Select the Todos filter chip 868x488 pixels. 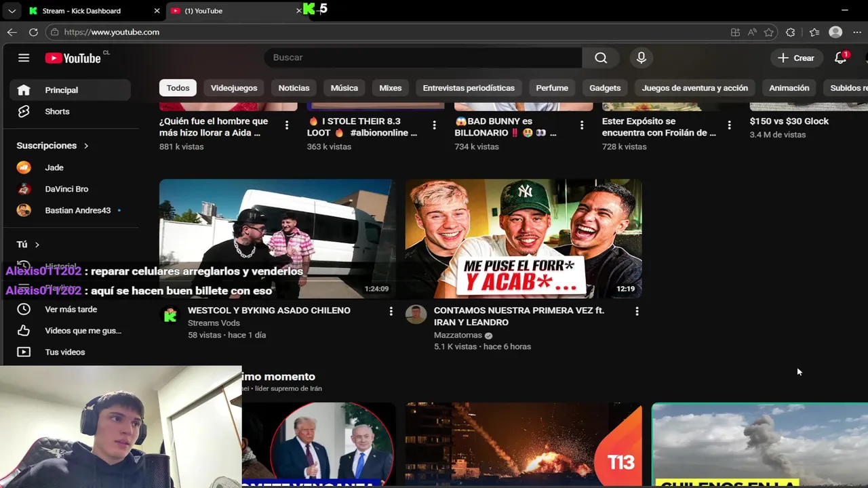click(x=178, y=87)
